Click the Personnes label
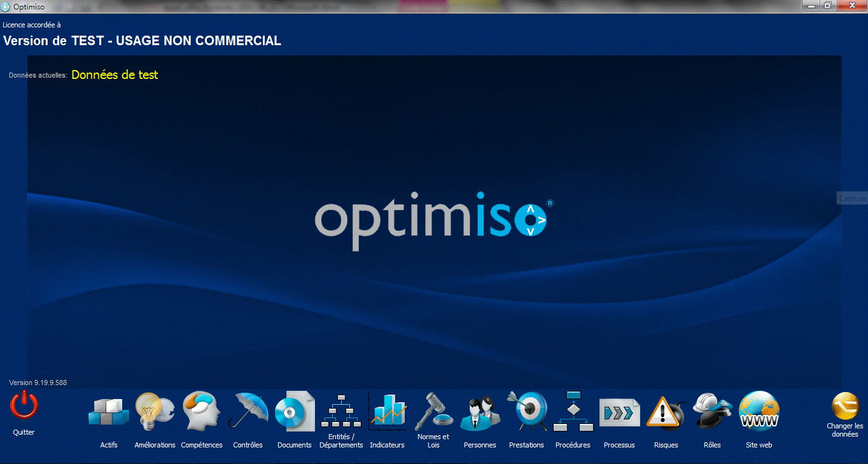The height and width of the screenshot is (464, 868). pyautogui.click(x=480, y=445)
